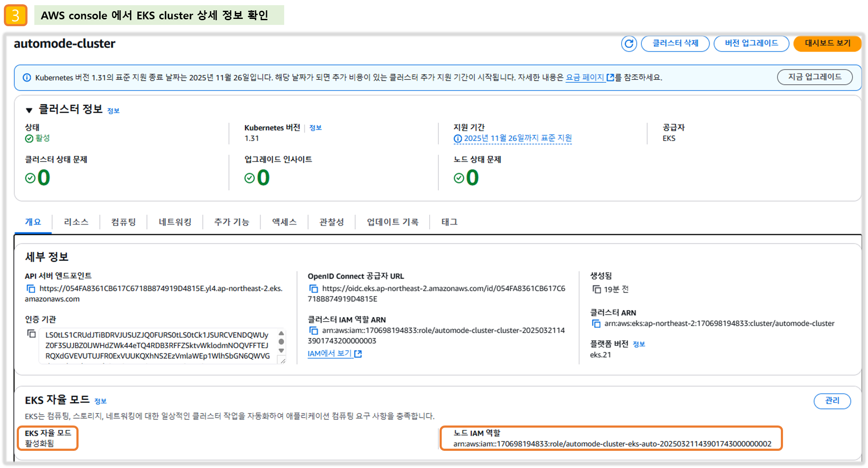Click 정보 link beside Kubernetes 버전
The height and width of the screenshot is (468, 868).
(x=316, y=128)
